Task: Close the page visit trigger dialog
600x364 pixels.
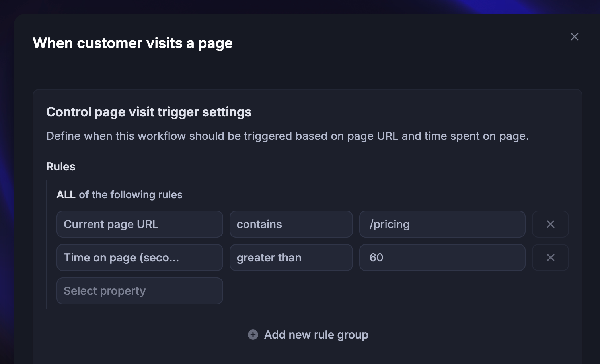Action: 574,37
